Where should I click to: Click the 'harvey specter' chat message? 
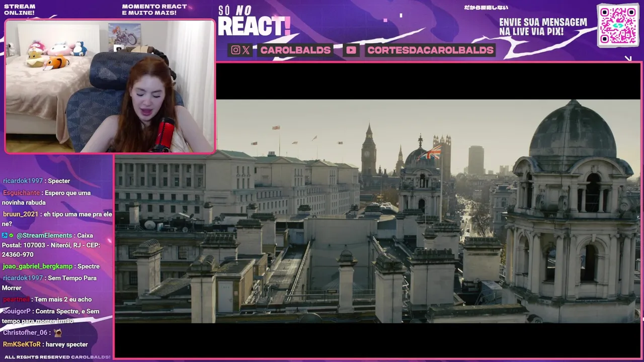pyautogui.click(x=67, y=344)
